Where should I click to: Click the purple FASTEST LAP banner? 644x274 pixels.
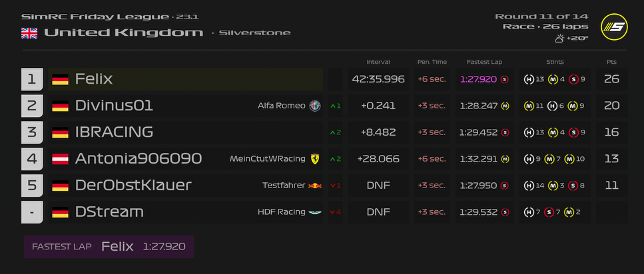pyautogui.click(x=109, y=247)
